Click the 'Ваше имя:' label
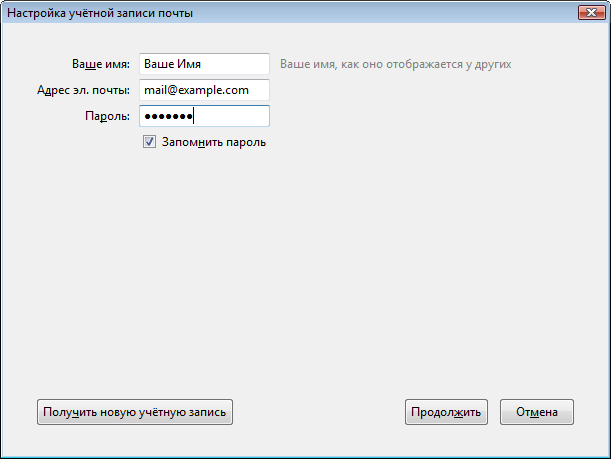This screenshot has width=611, height=459. (x=101, y=64)
